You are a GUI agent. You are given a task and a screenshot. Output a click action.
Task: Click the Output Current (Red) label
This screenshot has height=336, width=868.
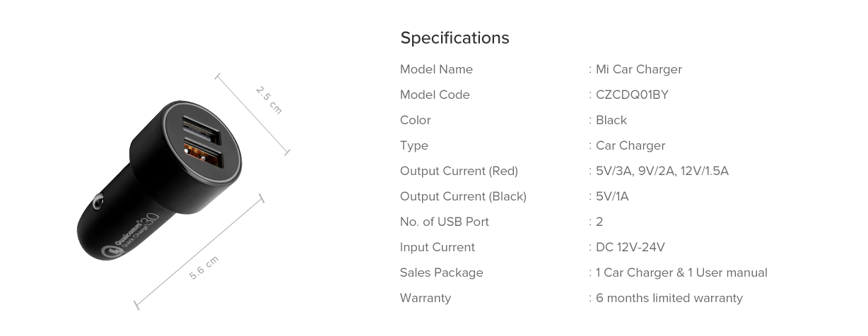tap(459, 171)
